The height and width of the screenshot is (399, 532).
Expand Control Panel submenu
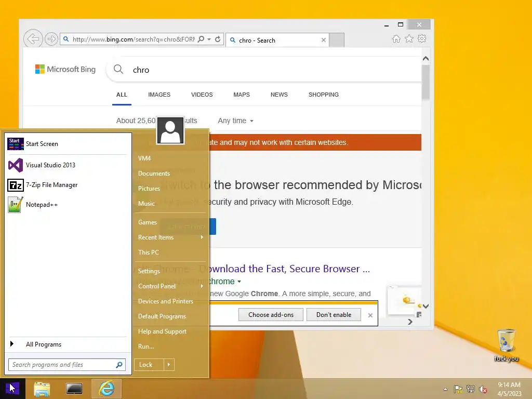point(170,286)
